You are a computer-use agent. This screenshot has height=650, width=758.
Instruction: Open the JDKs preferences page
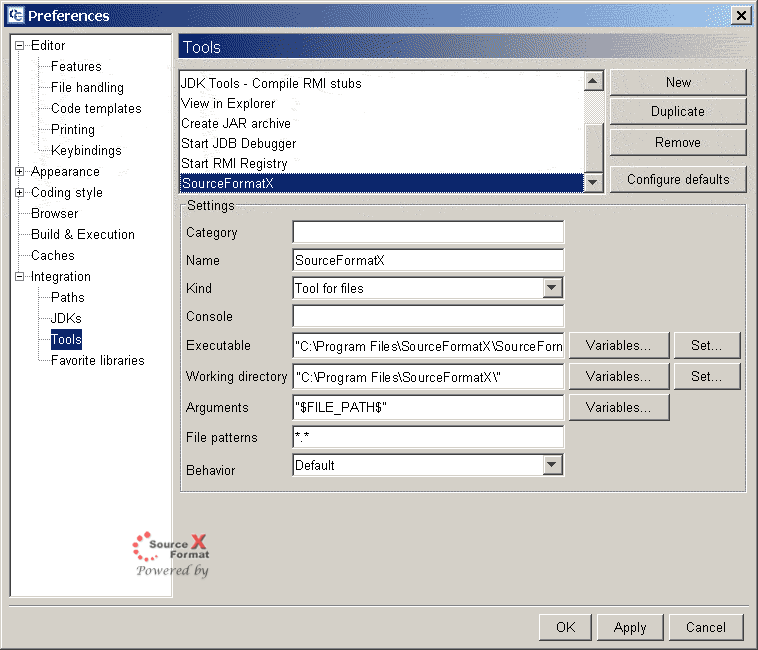(x=66, y=318)
